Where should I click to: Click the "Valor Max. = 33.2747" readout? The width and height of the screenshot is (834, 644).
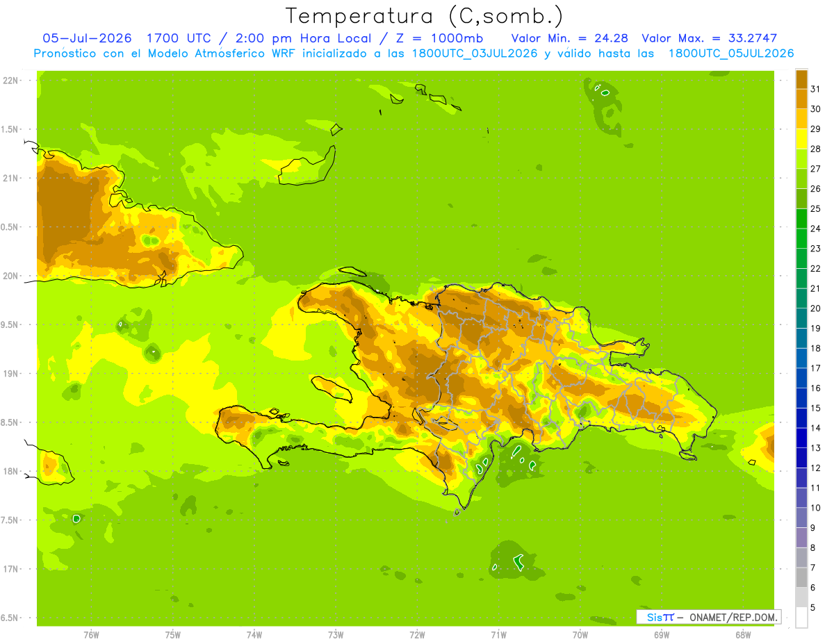click(x=710, y=38)
